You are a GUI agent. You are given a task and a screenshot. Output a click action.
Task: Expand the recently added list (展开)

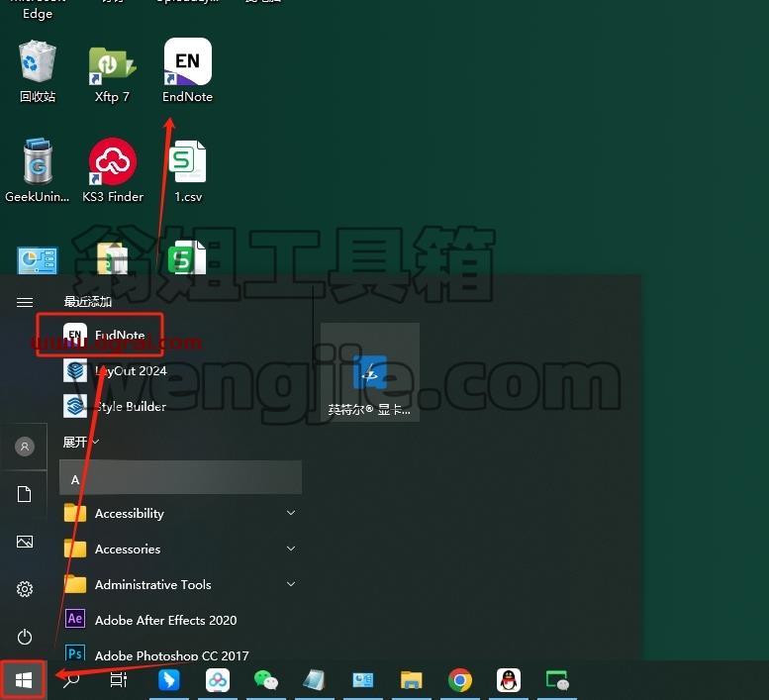[x=81, y=442]
